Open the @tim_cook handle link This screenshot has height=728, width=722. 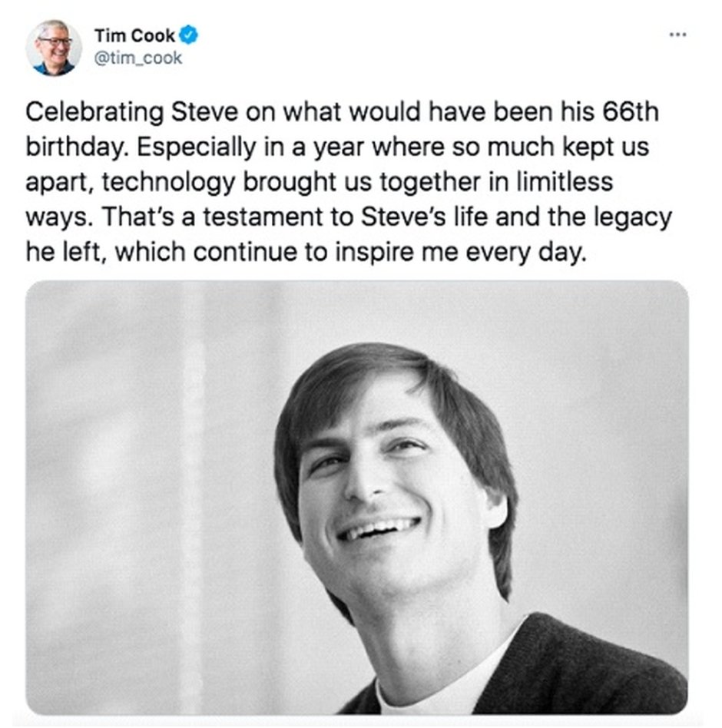138,58
